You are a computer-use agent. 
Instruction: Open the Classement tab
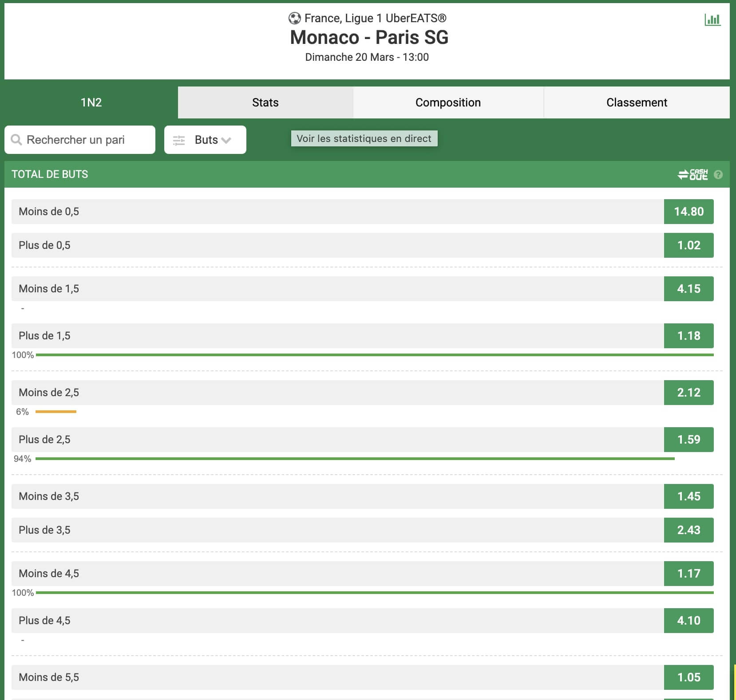tap(637, 102)
